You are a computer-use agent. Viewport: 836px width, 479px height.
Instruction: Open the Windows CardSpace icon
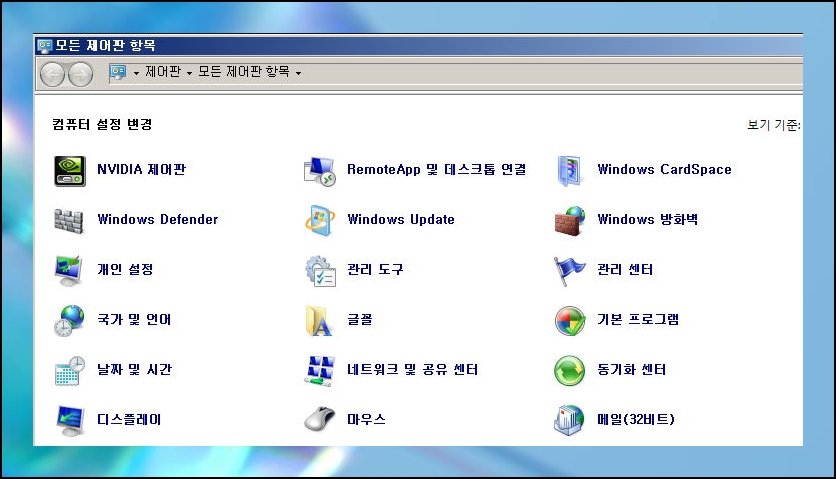(x=569, y=171)
